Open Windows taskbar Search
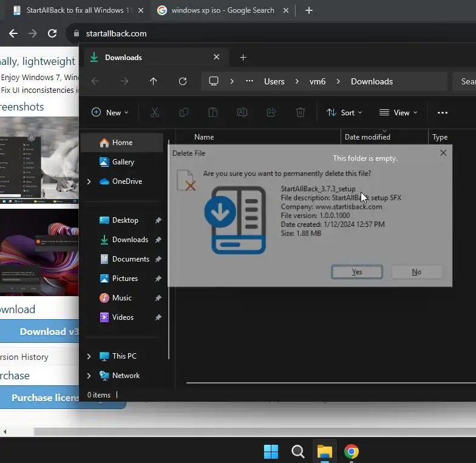This screenshot has height=463, width=476. pos(297,451)
